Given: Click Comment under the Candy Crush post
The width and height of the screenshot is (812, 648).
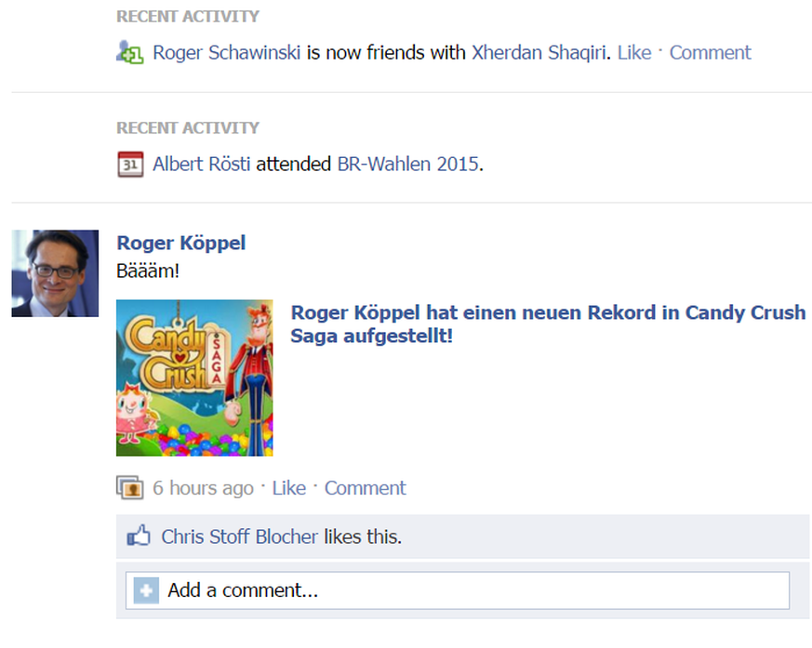Looking at the screenshot, I should click(x=365, y=488).
